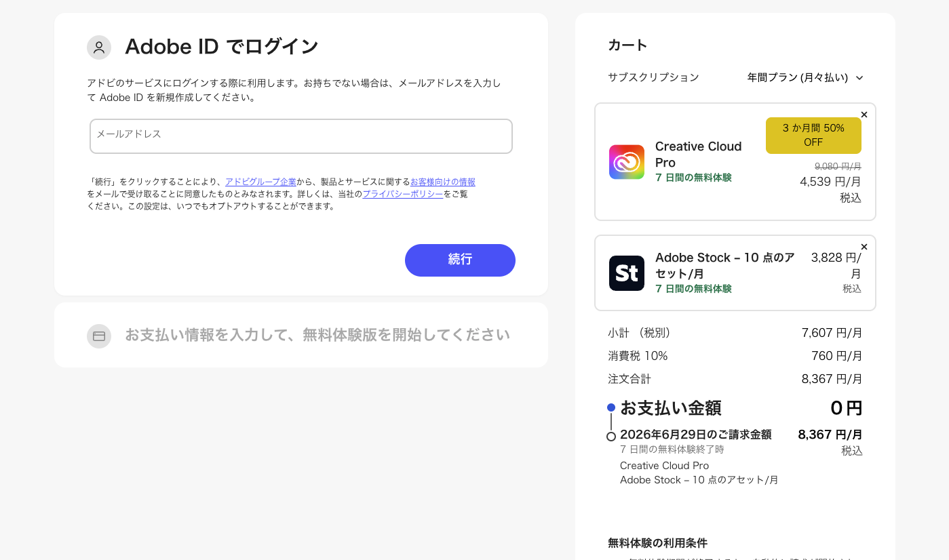Click the 3,828 円/月 price
This screenshot has width=949, height=560.
coord(836,266)
